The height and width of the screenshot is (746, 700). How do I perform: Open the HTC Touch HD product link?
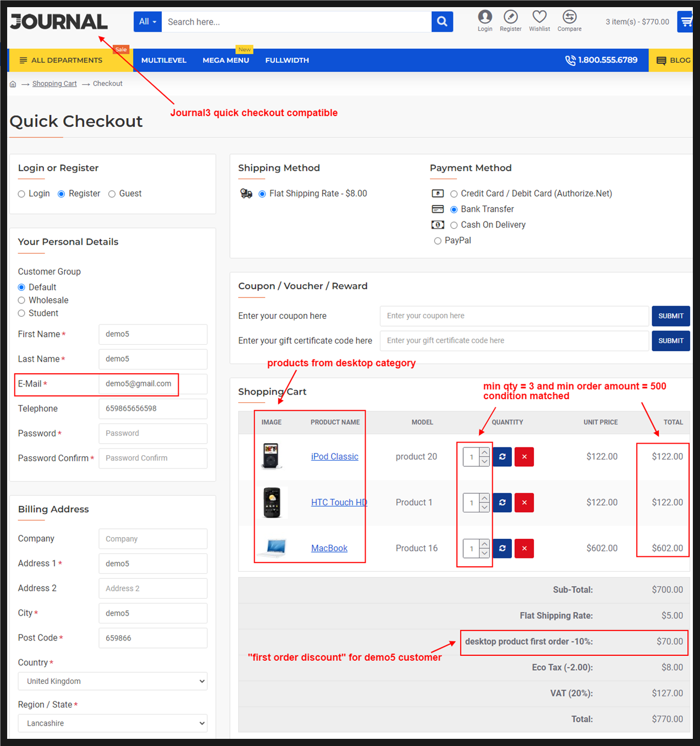click(338, 502)
